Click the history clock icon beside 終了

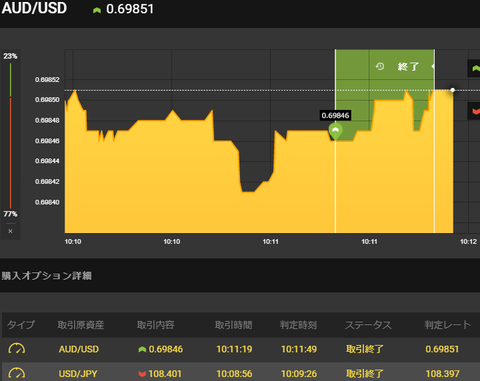point(380,66)
